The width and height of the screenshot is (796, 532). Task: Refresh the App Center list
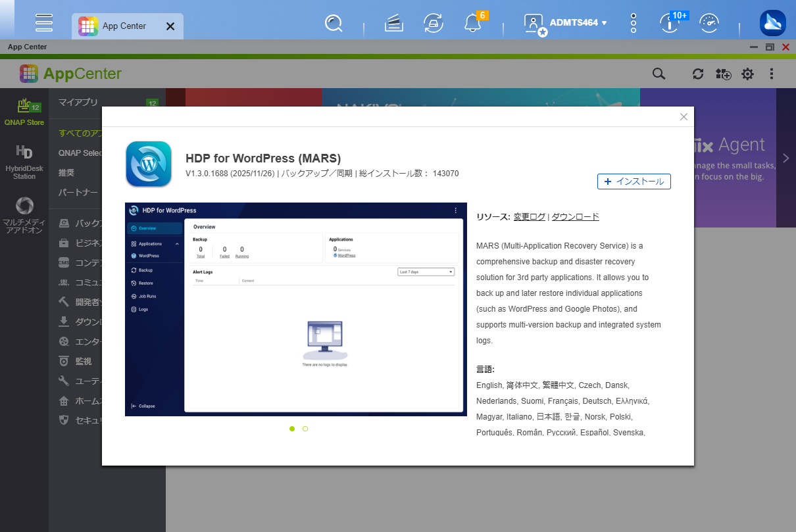[x=698, y=74]
